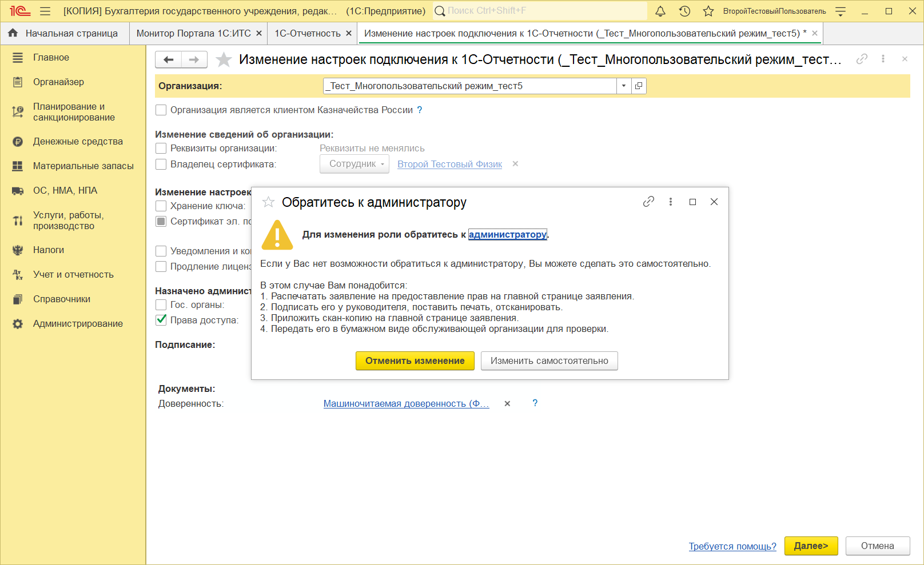Show help for Доверенность
Image resolution: width=924 pixels, height=565 pixels.
(535, 403)
